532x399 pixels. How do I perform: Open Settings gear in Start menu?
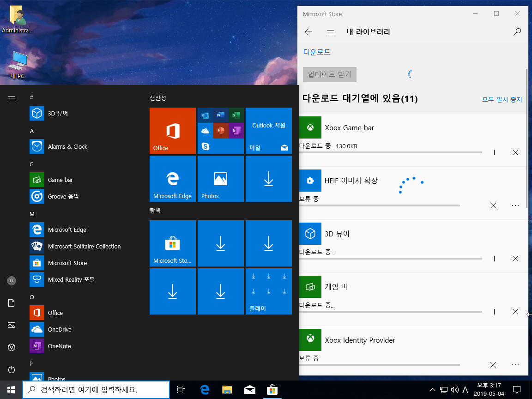click(x=12, y=347)
